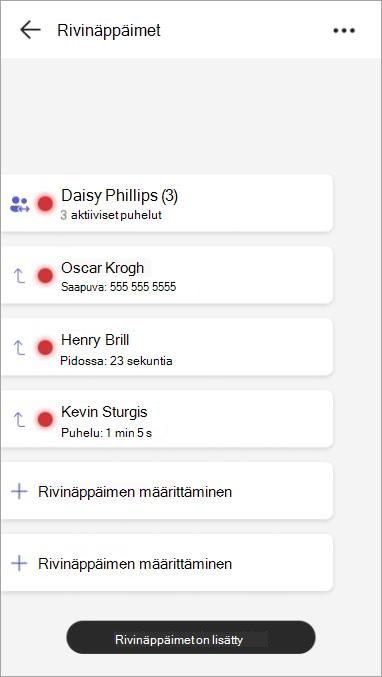382x677 pixels.
Task: Click the transfer arrow icon beside Henry Brill
Action: click(x=20, y=347)
